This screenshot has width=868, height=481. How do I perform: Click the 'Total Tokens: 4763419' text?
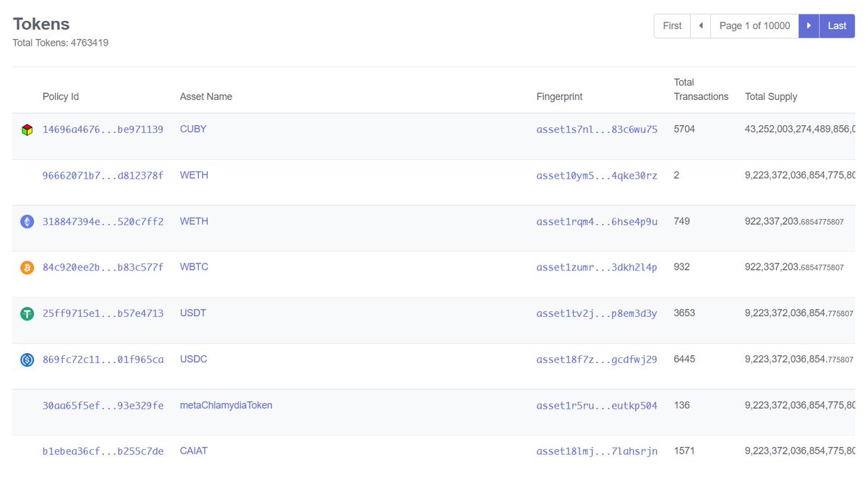[61, 43]
